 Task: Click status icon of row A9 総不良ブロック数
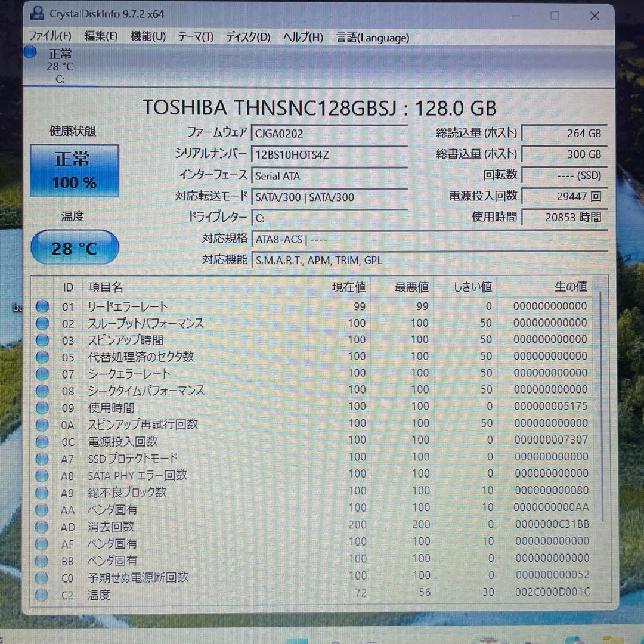pos(42,493)
